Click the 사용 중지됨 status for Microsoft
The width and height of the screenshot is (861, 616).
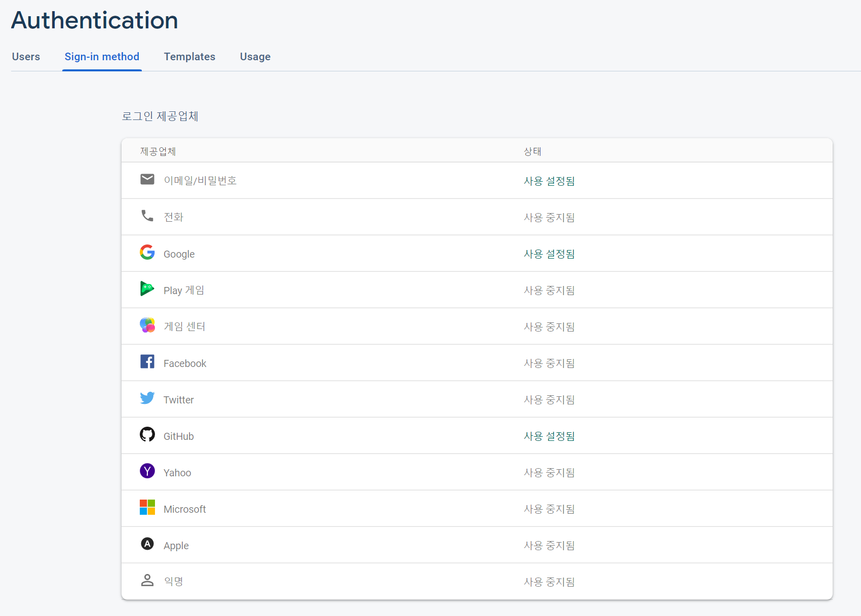click(550, 509)
